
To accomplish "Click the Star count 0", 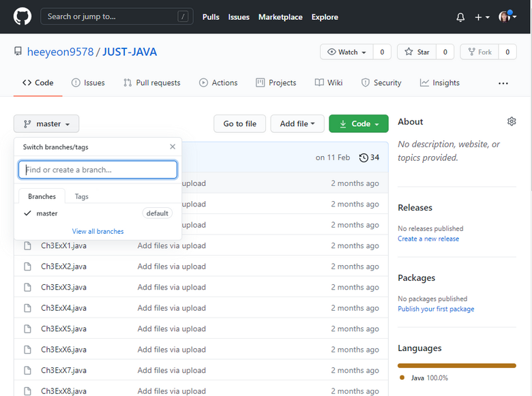I will click(445, 52).
